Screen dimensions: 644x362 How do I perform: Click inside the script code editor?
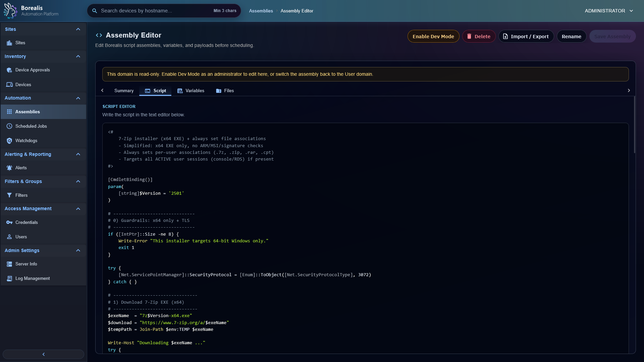(x=365, y=238)
